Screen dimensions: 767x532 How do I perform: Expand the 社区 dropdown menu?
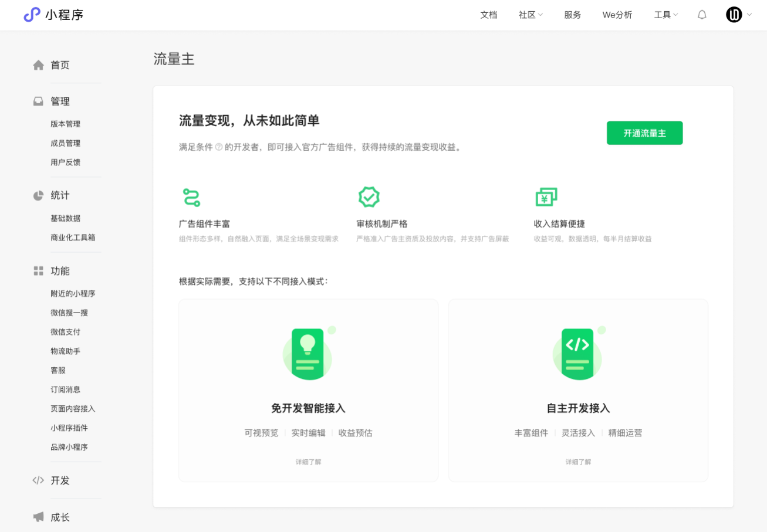pos(531,15)
